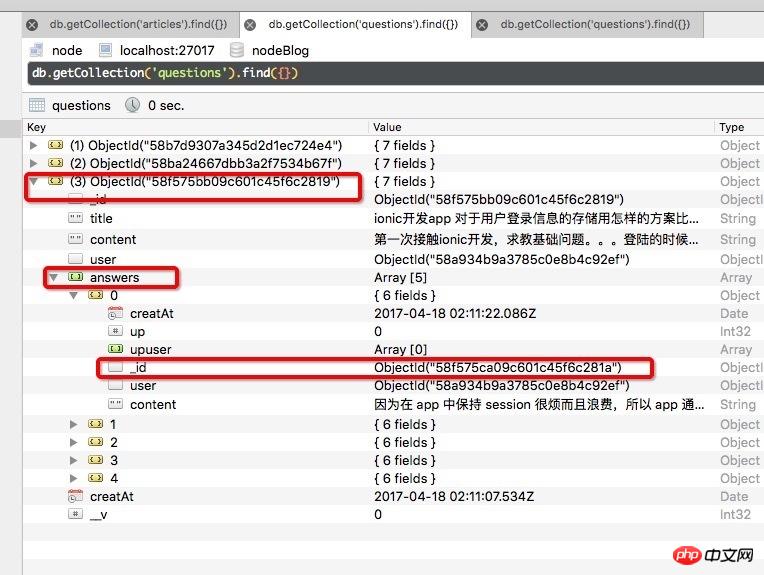Click the icon beside nested _id field
The width and height of the screenshot is (764, 575).
pyautogui.click(x=115, y=367)
